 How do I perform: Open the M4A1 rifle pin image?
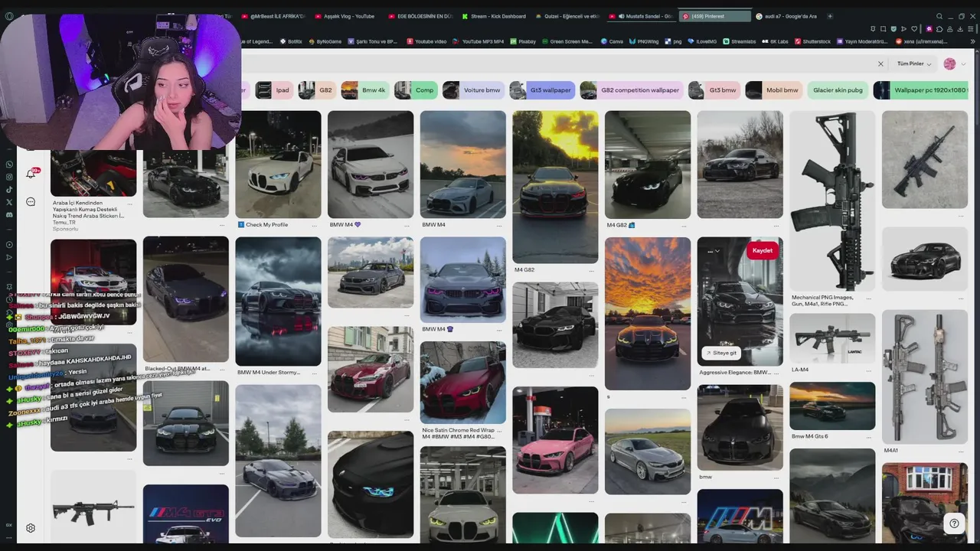pyautogui.click(x=925, y=377)
